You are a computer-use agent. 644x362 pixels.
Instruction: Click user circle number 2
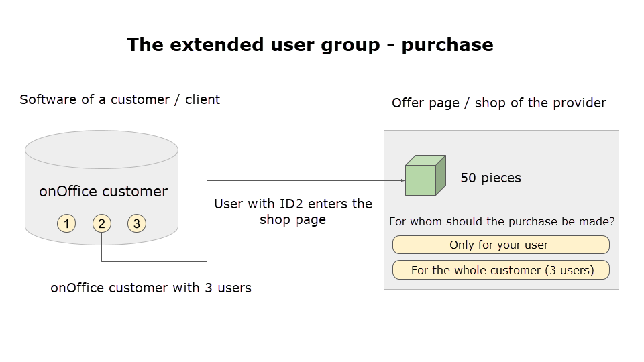[101, 223]
